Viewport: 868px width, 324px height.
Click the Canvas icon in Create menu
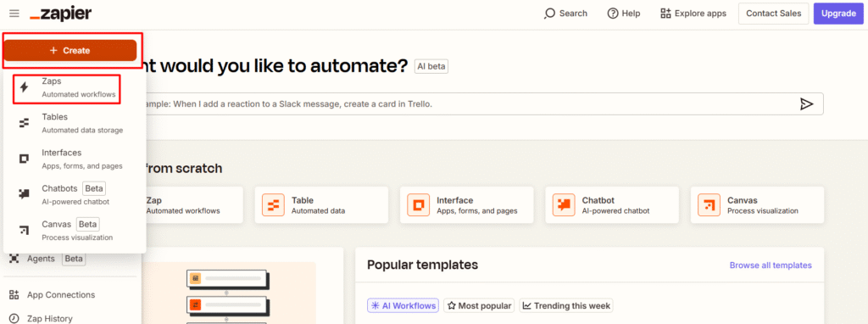[24, 231]
